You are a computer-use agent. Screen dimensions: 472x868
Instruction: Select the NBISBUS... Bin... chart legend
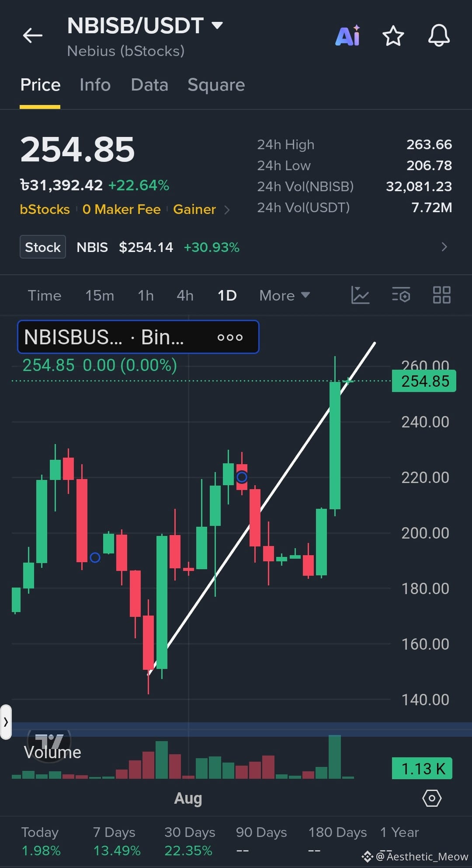tap(138, 337)
